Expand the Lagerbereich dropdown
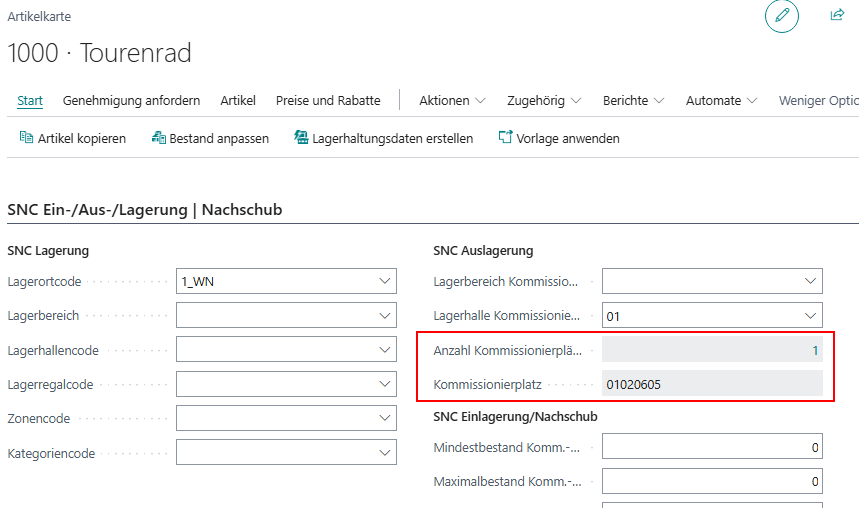 385,316
